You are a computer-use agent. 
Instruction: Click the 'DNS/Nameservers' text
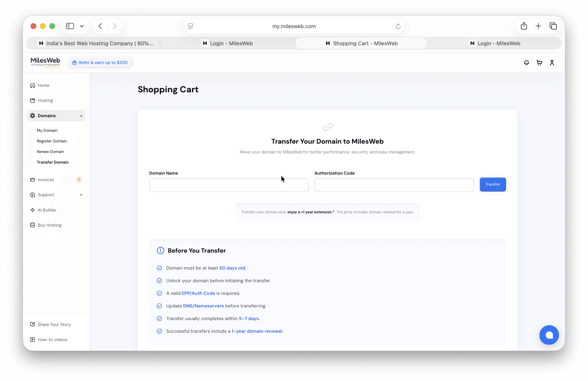pos(203,306)
